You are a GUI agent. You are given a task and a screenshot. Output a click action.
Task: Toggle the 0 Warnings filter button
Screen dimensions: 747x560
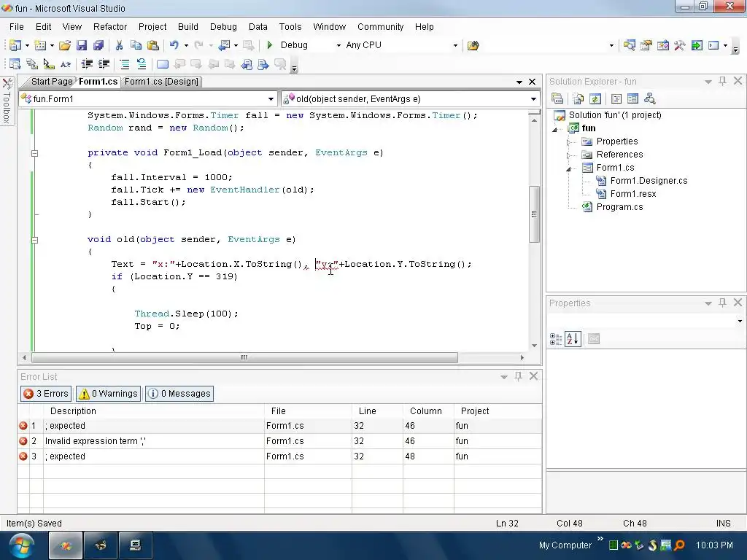tap(108, 393)
